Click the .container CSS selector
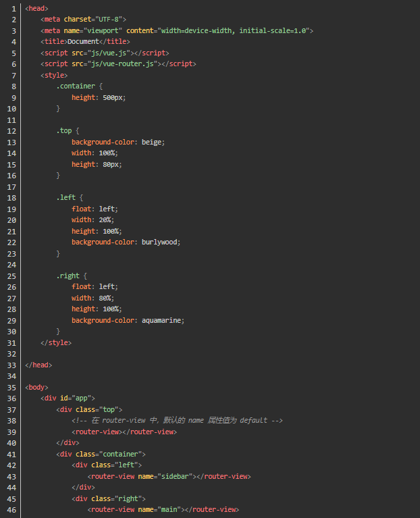 click(x=76, y=86)
